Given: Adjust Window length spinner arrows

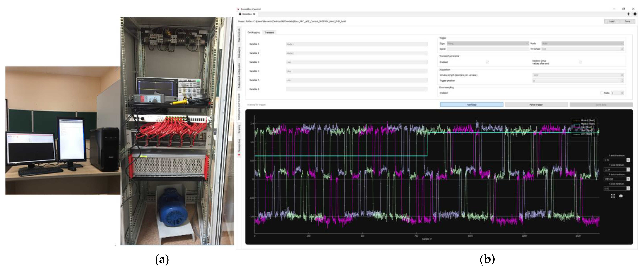Looking at the screenshot, I should pyautogui.click(x=622, y=75).
